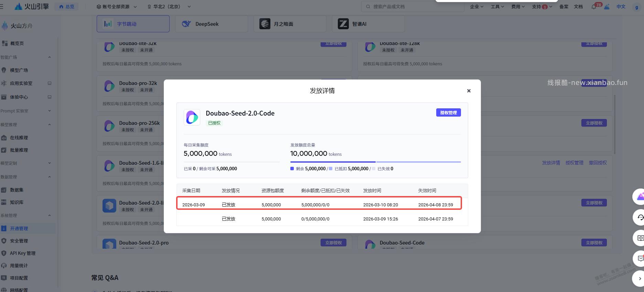The height and width of the screenshot is (292, 644).
Task: Collapse the 数据管理 sidebar section
Action: tap(49, 177)
